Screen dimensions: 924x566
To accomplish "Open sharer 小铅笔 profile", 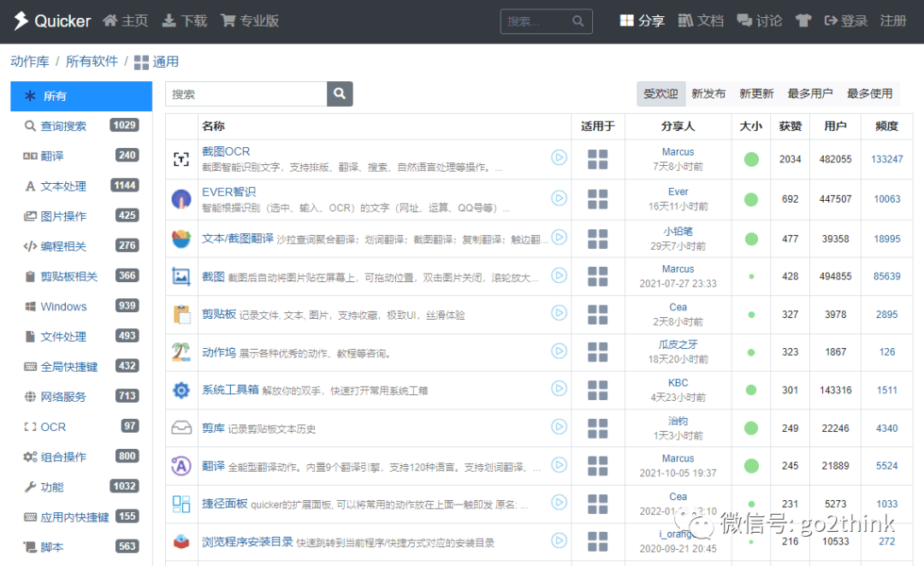I will pos(678,232).
